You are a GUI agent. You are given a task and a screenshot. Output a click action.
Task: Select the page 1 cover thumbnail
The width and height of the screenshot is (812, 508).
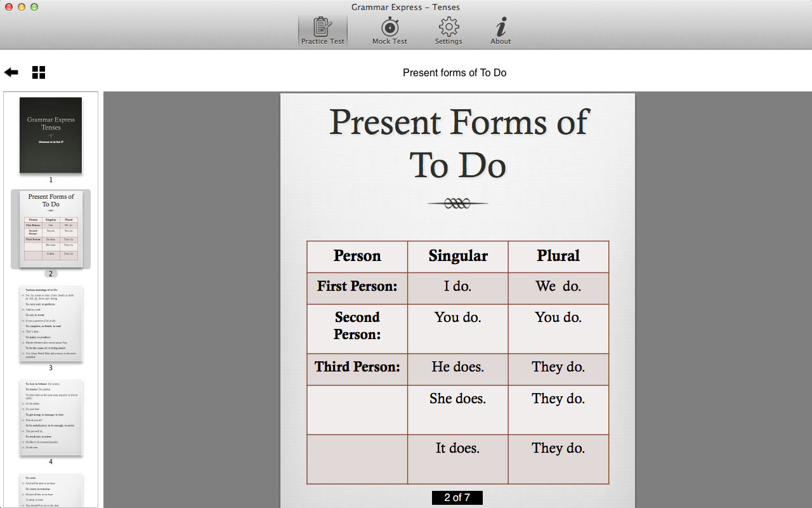coord(51,135)
